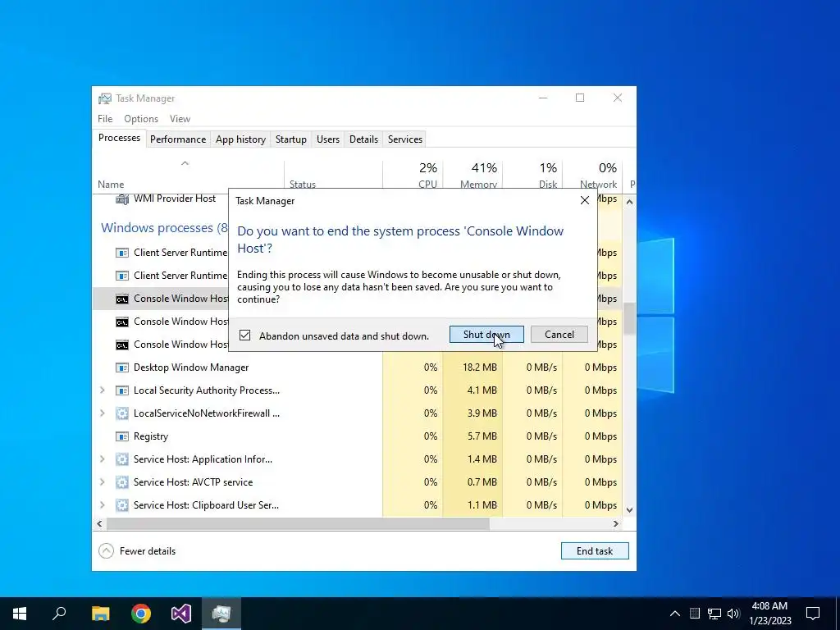Sort by the Network column header

(x=592, y=176)
